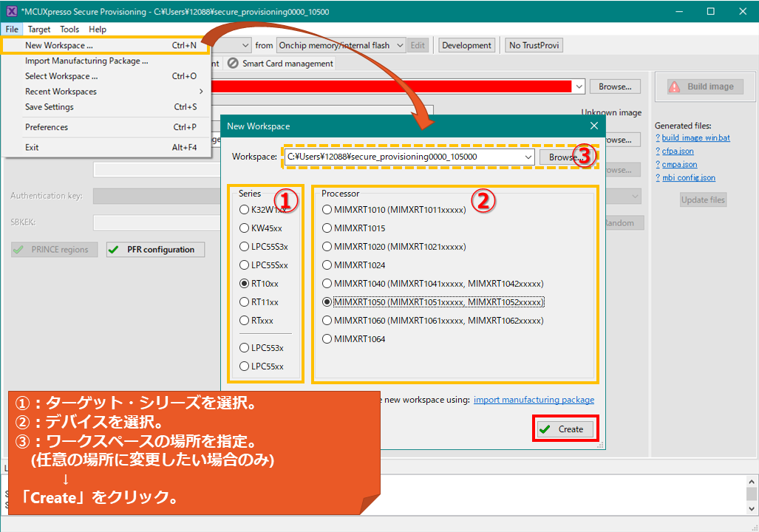Expand Recent Workspaces submenu
The image size is (759, 532).
click(200, 92)
